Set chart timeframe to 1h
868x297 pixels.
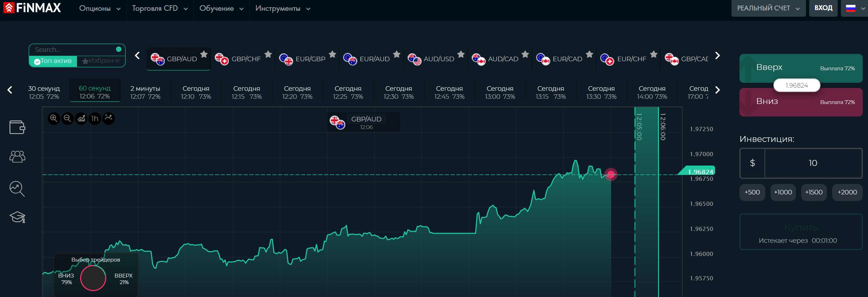click(95, 119)
